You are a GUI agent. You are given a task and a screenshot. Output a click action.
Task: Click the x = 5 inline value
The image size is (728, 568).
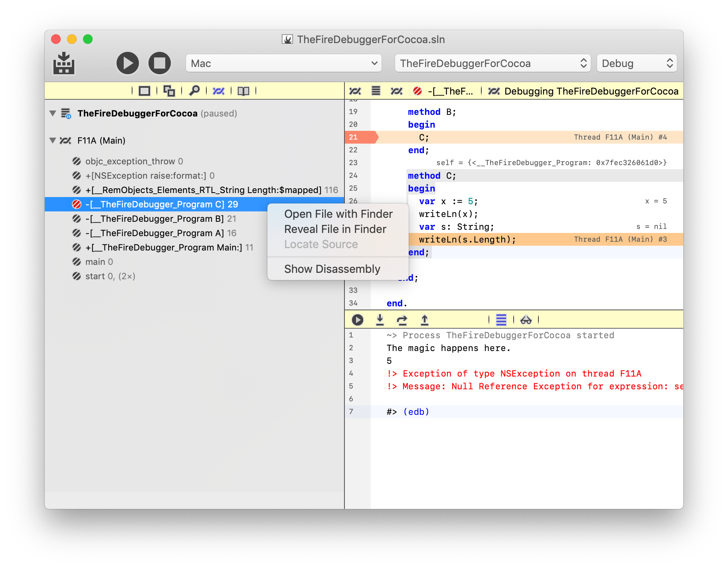coord(656,201)
